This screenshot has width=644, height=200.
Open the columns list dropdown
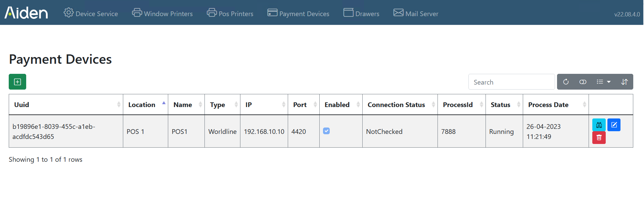click(x=604, y=82)
